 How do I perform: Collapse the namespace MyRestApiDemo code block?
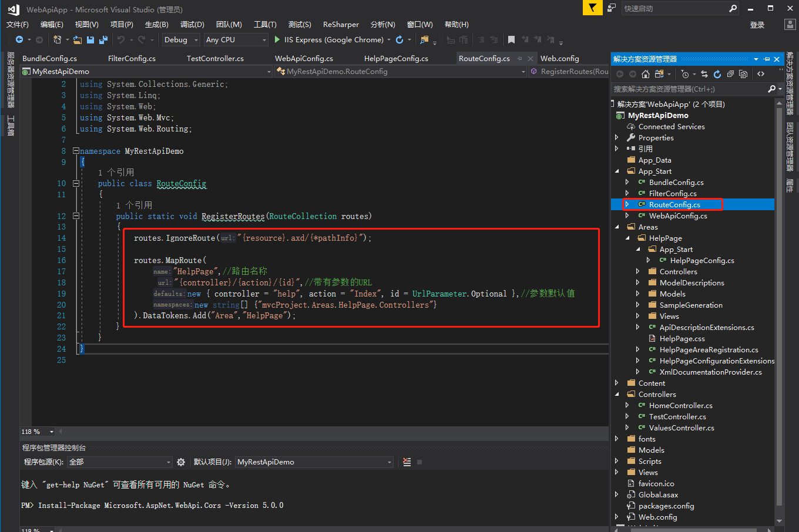coord(76,151)
